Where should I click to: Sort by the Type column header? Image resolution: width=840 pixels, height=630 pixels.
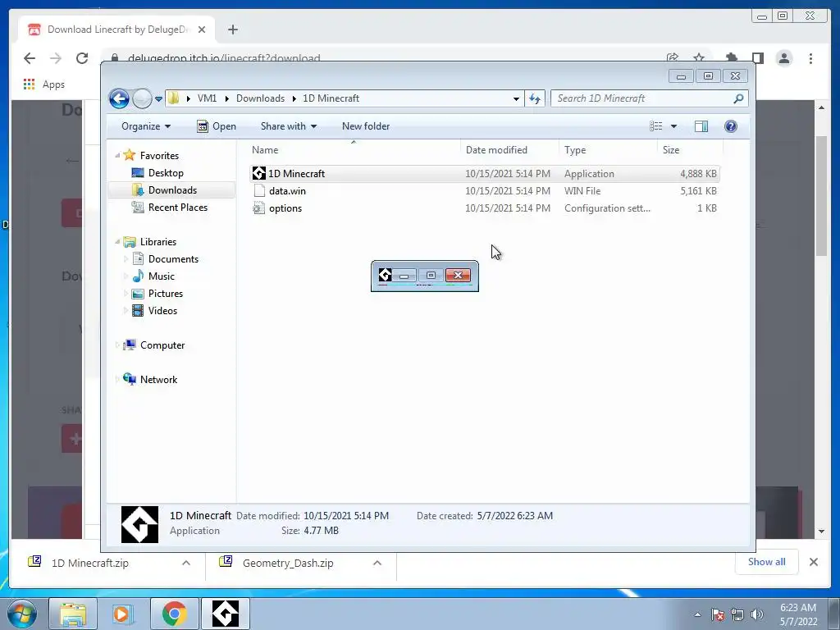(608, 150)
